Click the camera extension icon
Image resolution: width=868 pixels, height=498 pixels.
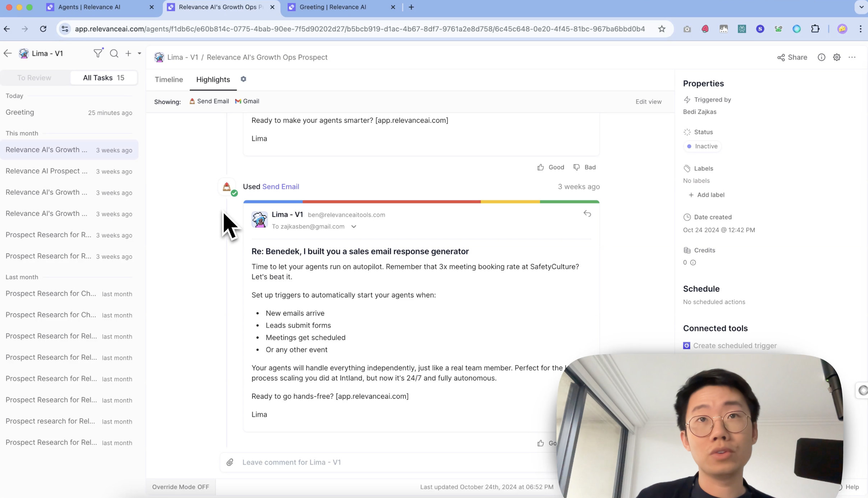[687, 29]
